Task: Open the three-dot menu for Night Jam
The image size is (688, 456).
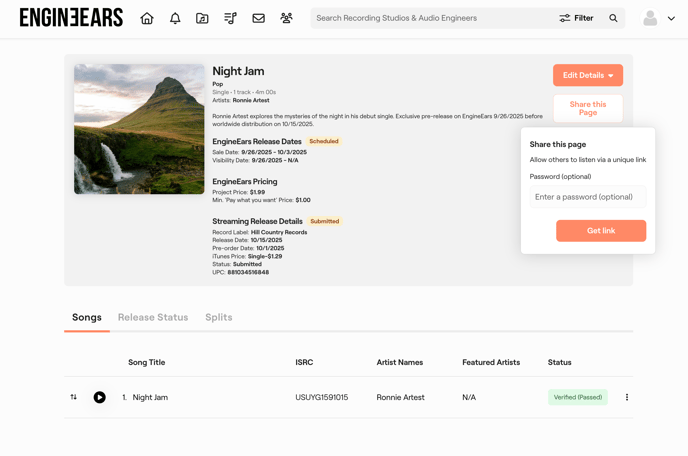Action: click(x=627, y=397)
